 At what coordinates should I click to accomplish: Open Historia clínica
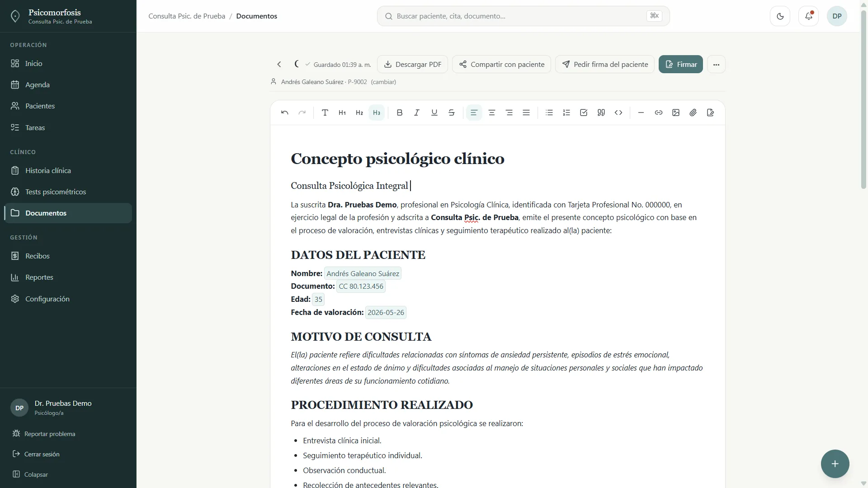68,171
